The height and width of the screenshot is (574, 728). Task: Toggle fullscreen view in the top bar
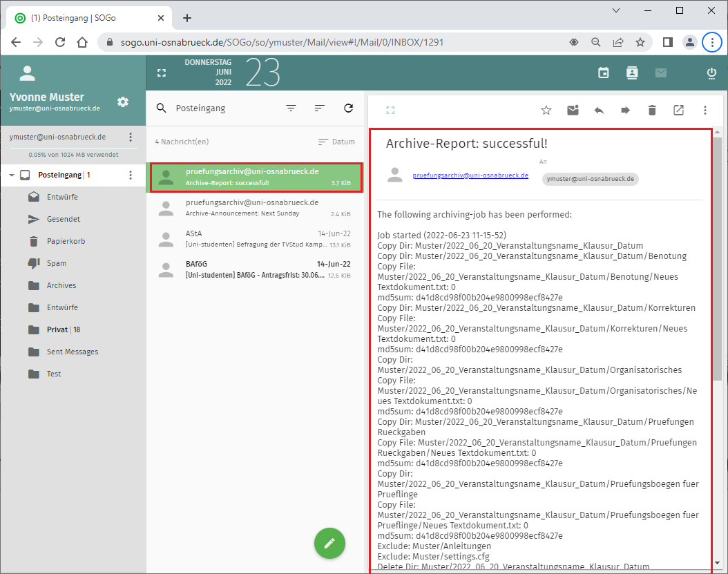point(162,73)
